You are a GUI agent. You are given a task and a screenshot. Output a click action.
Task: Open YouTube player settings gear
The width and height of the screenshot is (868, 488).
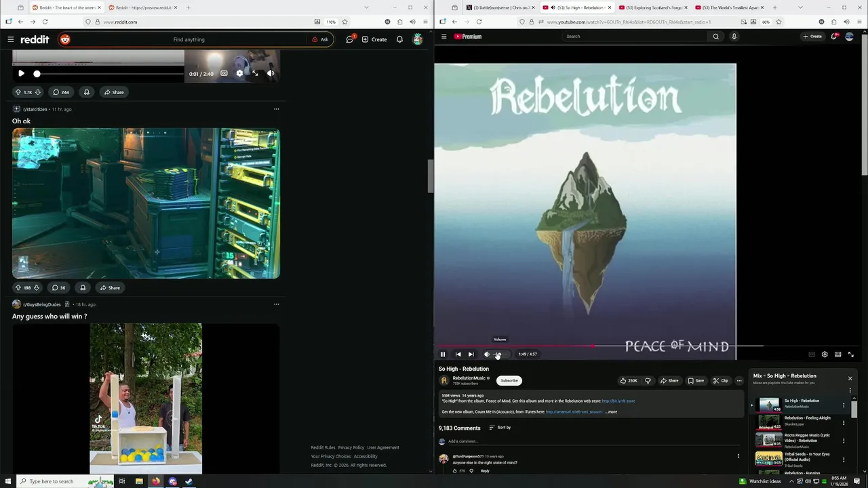click(x=825, y=354)
